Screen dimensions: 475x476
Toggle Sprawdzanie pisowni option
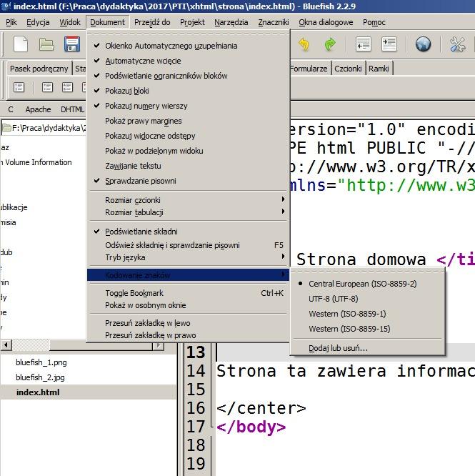click(x=188, y=181)
